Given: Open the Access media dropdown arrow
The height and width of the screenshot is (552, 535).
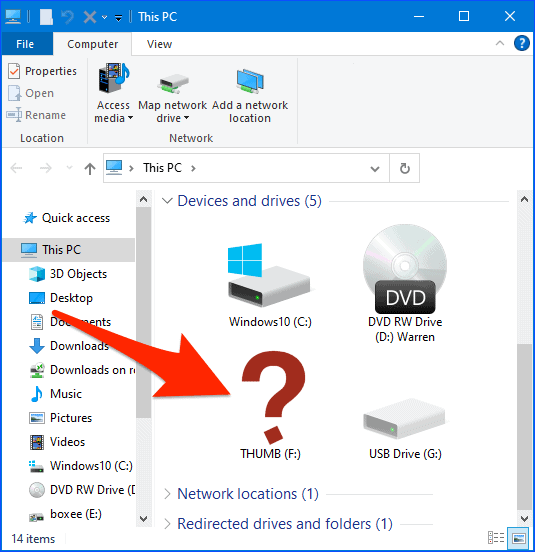Looking at the screenshot, I should coord(130,118).
